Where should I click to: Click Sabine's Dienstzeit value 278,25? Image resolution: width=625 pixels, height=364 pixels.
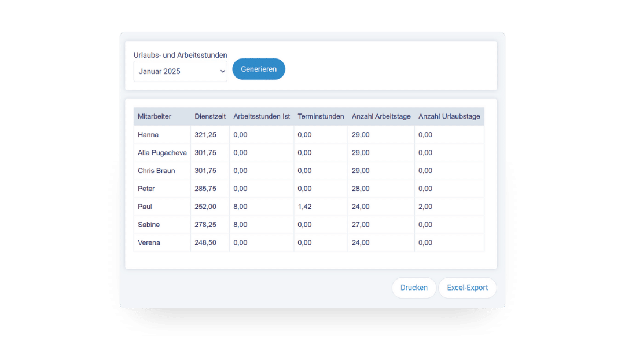[x=205, y=225]
